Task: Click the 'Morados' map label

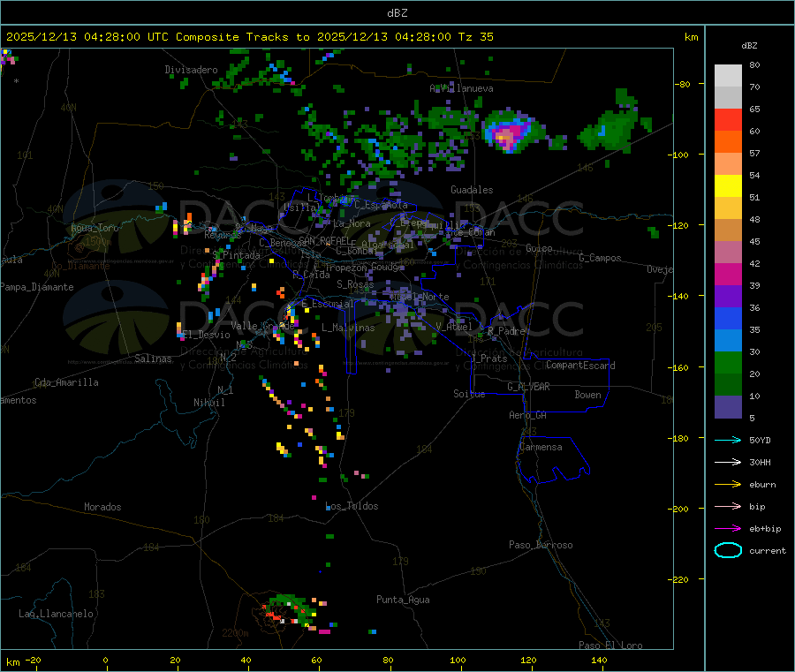Action: click(102, 507)
